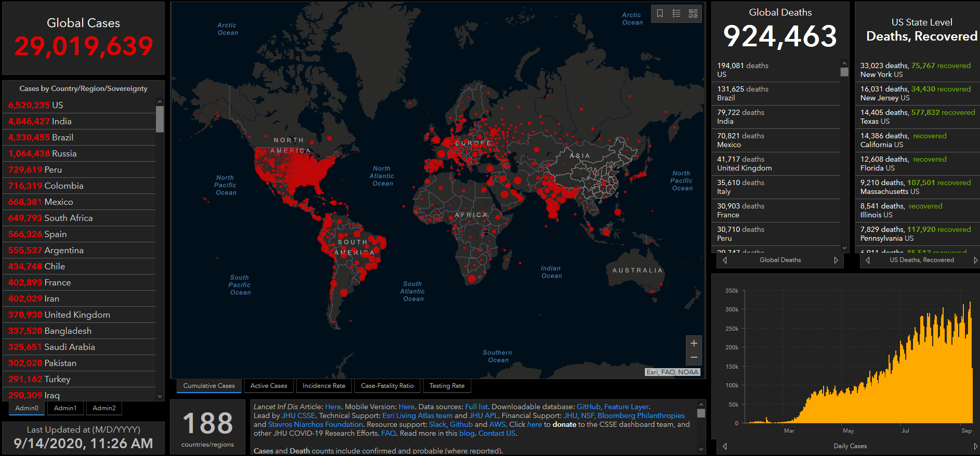Select the Admin0 tab
980x456 pixels.
27,408
